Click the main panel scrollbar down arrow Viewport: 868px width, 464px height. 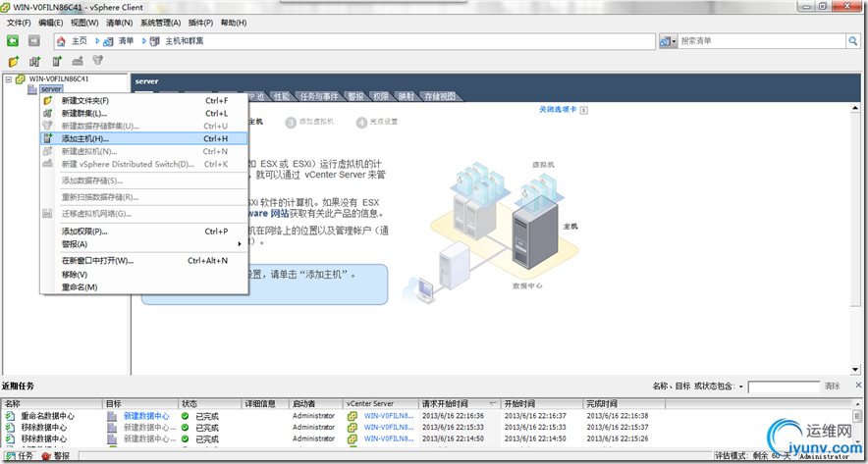(x=856, y=370)
